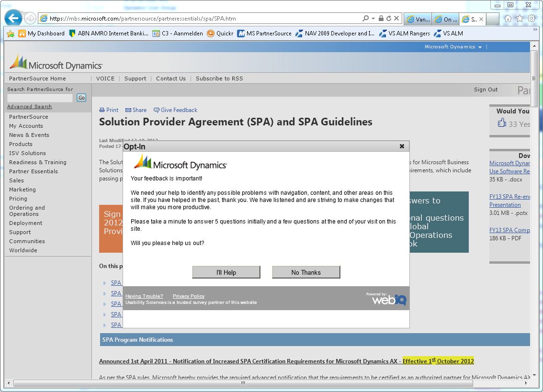
Task: Switch to the "On ..." browser tab
Action: (446, 20)
